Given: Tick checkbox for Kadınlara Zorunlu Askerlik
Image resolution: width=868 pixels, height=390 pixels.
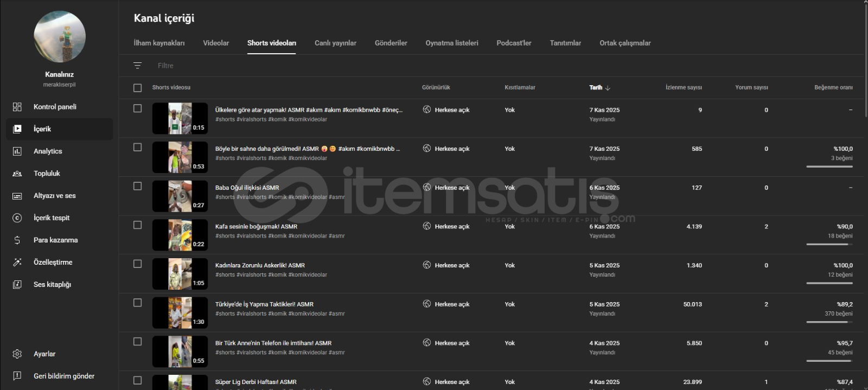Looking at the screenshot, I should click(x=138, y=264).
